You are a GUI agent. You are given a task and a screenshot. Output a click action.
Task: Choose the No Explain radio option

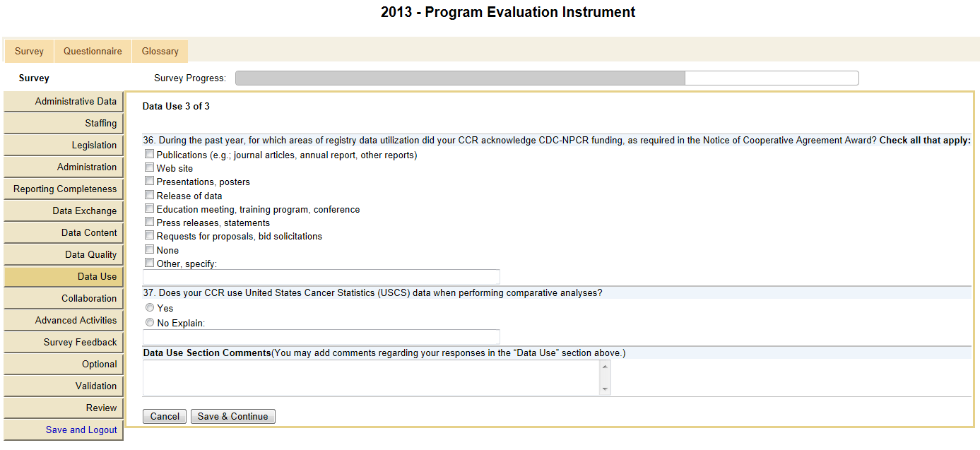[149, 323]
